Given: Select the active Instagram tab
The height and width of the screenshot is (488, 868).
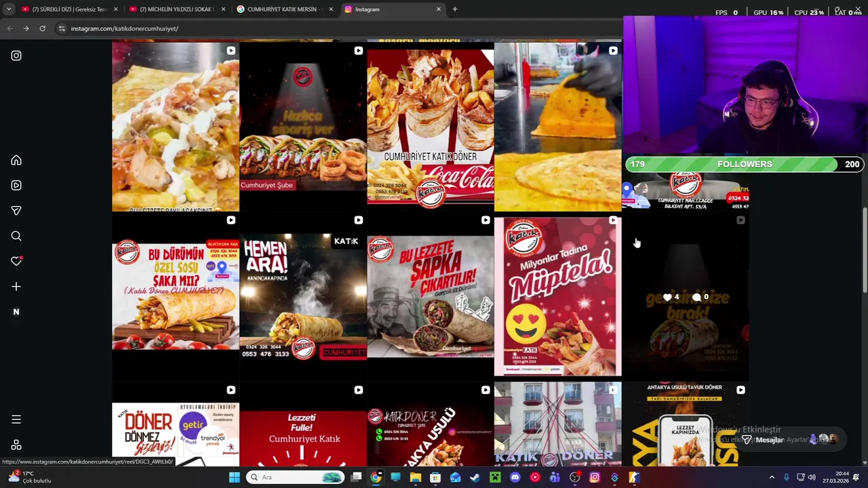Looking at the screenshot, I should pos(392,9).
